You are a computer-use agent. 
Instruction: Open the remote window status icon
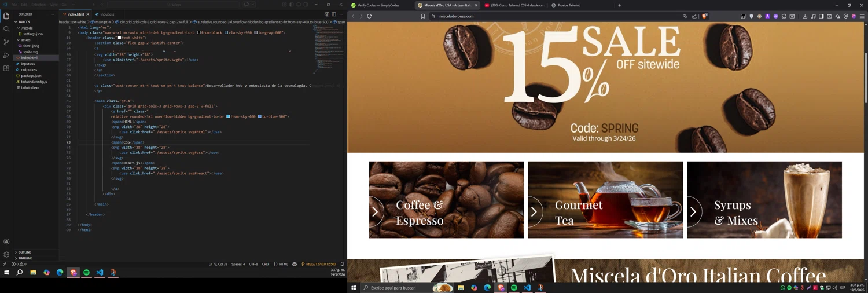coord(5,264)
